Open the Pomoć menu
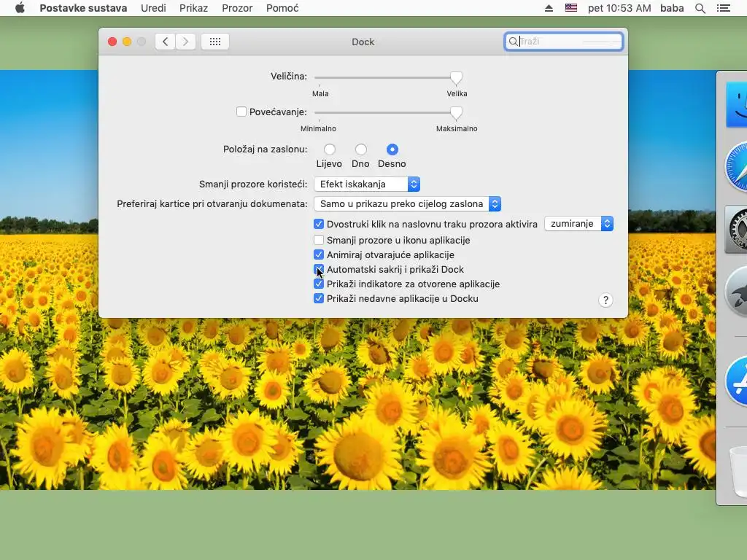747x560 pixels. pos(282,8)
